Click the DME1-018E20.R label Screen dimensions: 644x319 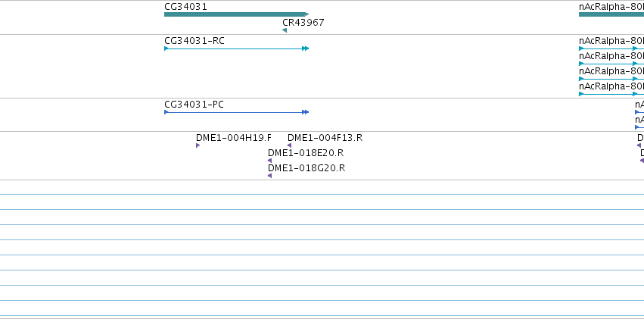pos(306,153)
